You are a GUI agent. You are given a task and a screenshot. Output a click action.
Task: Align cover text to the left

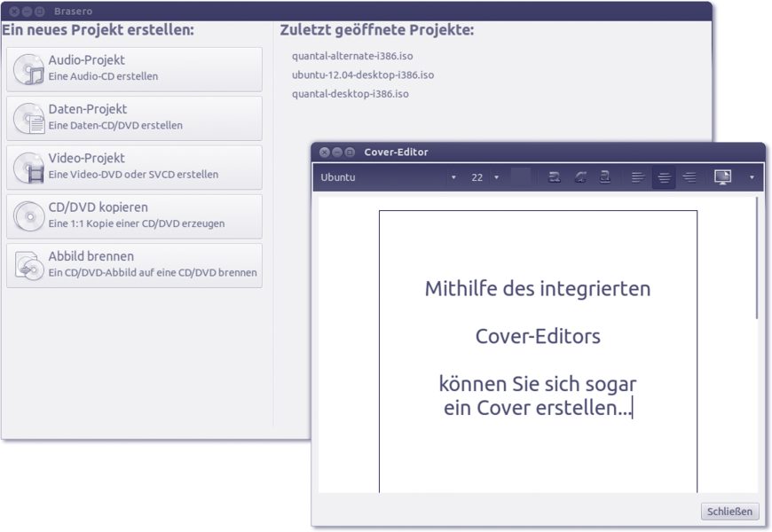tap(638, 177)
